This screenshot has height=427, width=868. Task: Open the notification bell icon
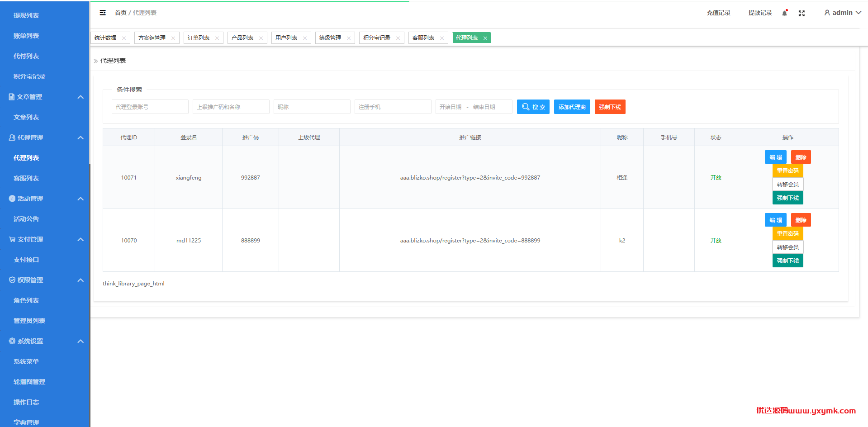(785, 13)
